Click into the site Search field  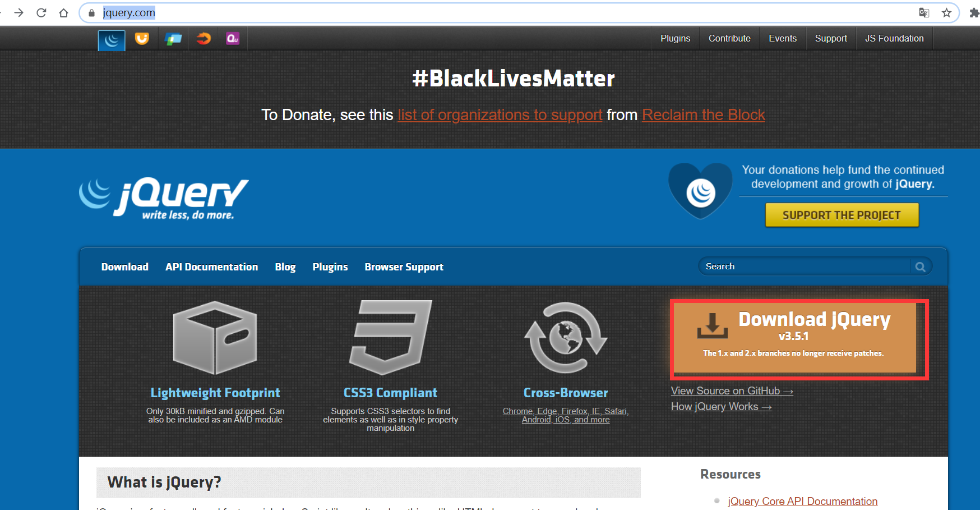click(804, 267)
